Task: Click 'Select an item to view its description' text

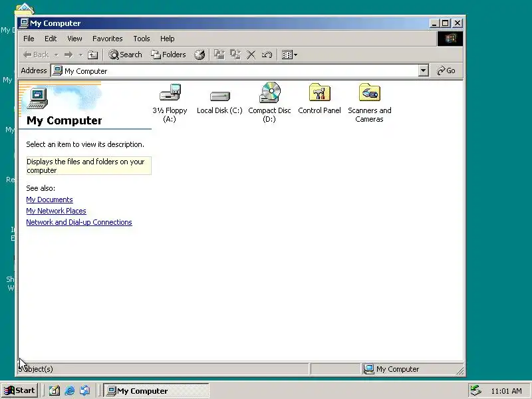Action: click(x=85, y=144)
